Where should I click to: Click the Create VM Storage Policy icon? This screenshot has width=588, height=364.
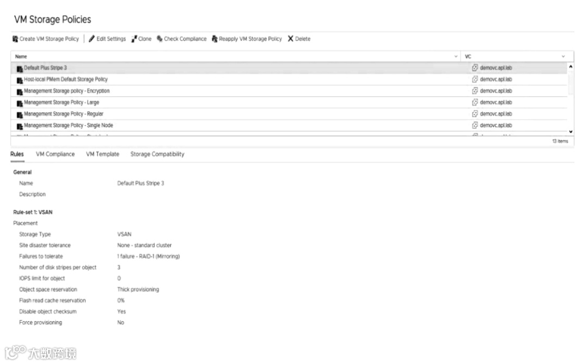15,39
